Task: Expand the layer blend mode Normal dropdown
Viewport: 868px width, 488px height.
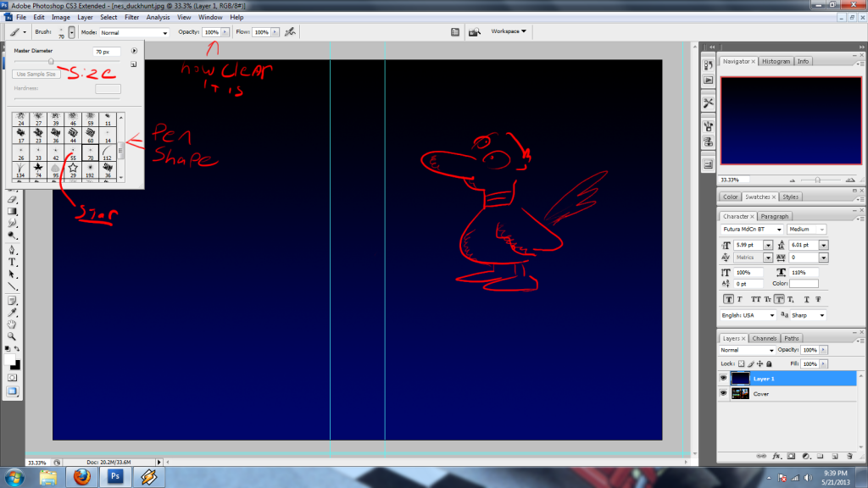Action: coord(747,350)
